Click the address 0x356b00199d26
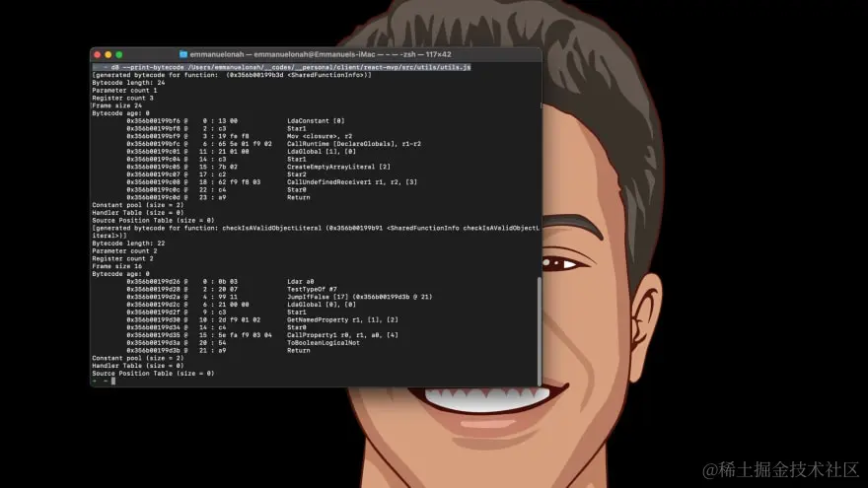This screenshot has width=868, height=488. coord(153,282)
